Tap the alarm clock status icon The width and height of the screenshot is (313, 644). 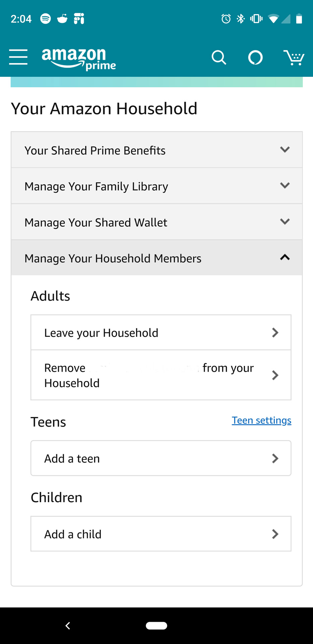tap(226, 19)
